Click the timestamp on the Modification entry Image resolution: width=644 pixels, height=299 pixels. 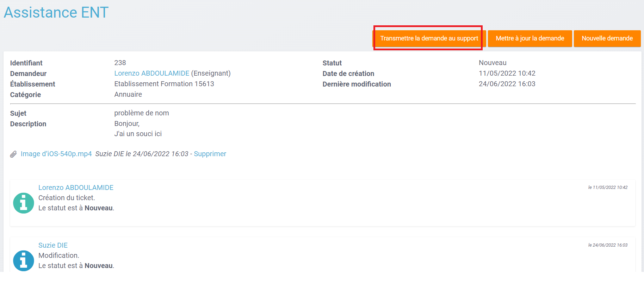coord(607,245)
